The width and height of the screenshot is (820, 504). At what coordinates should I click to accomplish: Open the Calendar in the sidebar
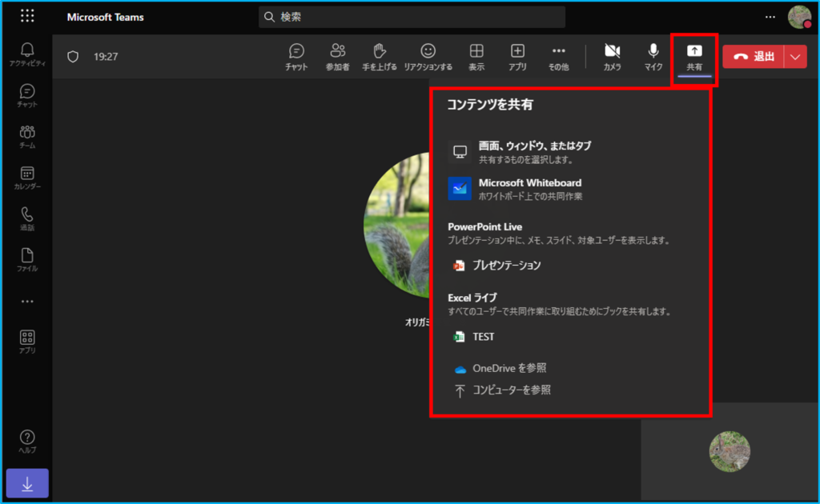coord(27,177)
